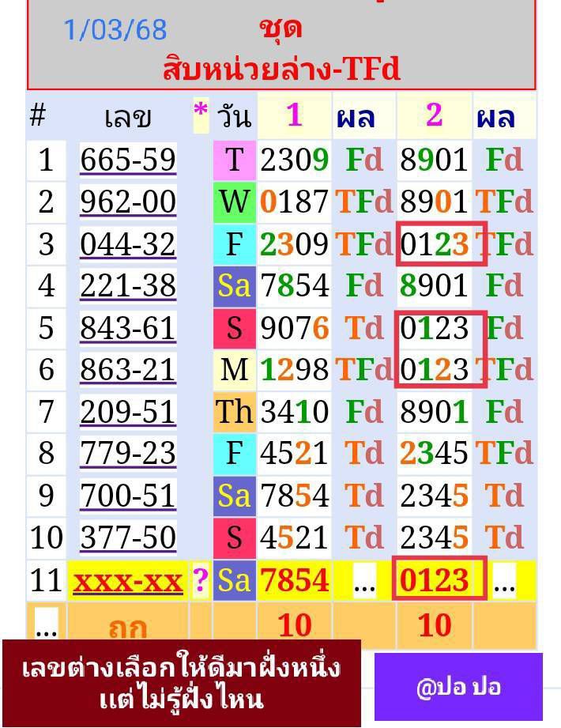Tap the purple @ปอ ปอ button
Viewport: 561px width, 728px height.
tap(458, 686)
